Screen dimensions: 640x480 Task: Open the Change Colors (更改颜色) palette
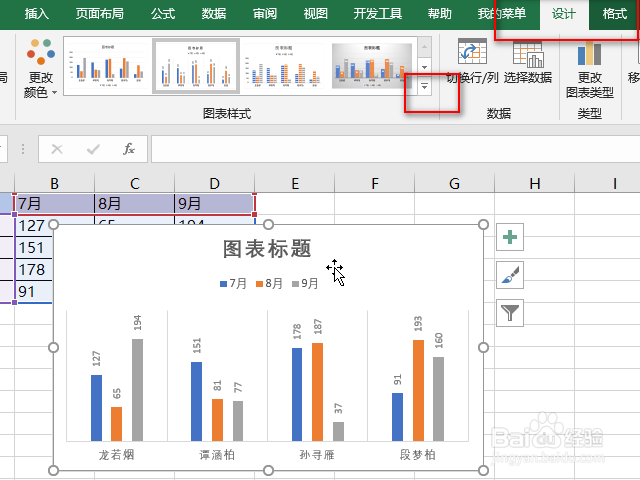[40, 68]
